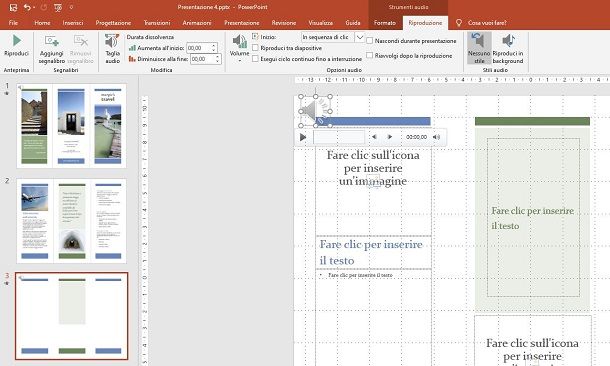The width and height of the screenshot is (610, 366).
Task: Start presentation from beginning icon
Action: tap(58, 7)
